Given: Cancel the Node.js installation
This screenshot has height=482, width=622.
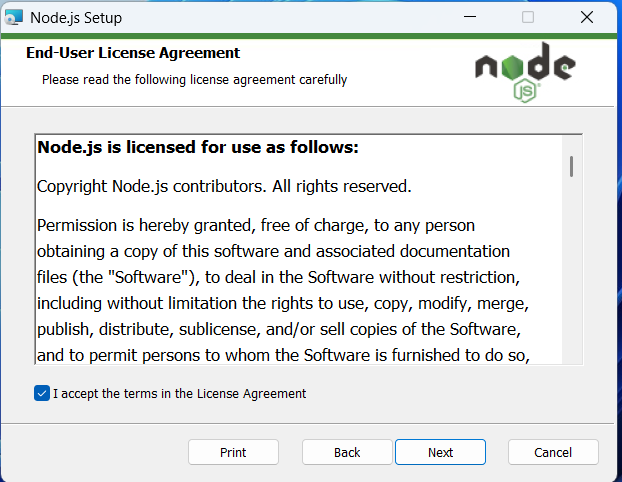Looking at the screenshot, I should click(x=553, y=452).
